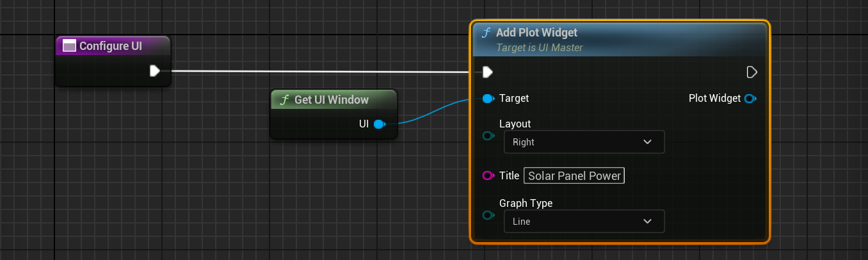The width and height of the screenshot is (868, 260).
Task: Open the Graph Type dropdown showing Line
Action: click(x=584, y=222)
